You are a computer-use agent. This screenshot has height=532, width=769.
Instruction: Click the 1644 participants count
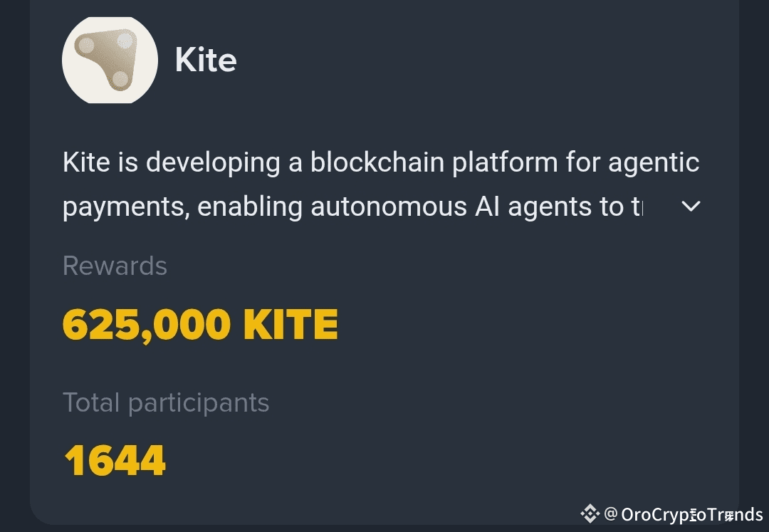[x=115, y=461]
